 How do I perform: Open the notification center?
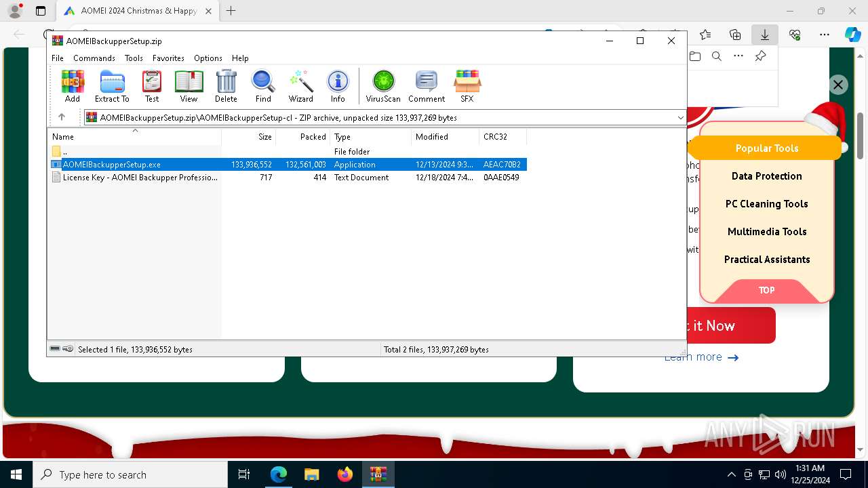coord(846,474)
